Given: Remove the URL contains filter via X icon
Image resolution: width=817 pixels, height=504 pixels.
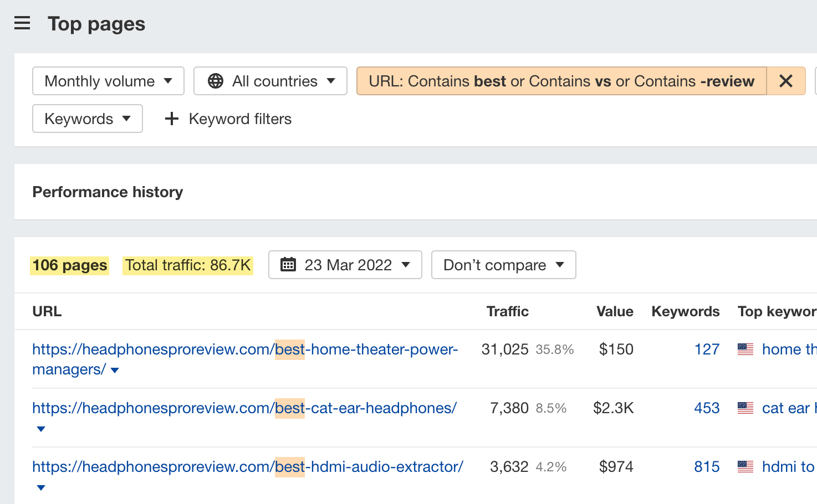Looking at the screenshot, I should pos(785,81).
